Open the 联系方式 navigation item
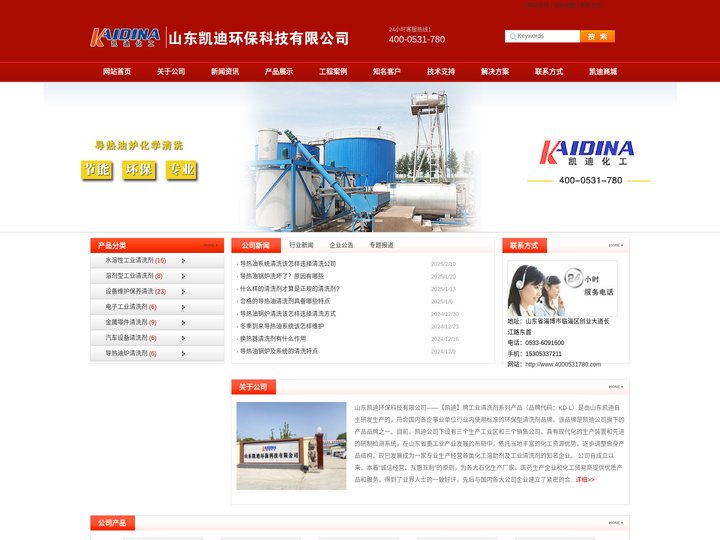The height and width of the screenshot is (540, 720). click(549, 72)
